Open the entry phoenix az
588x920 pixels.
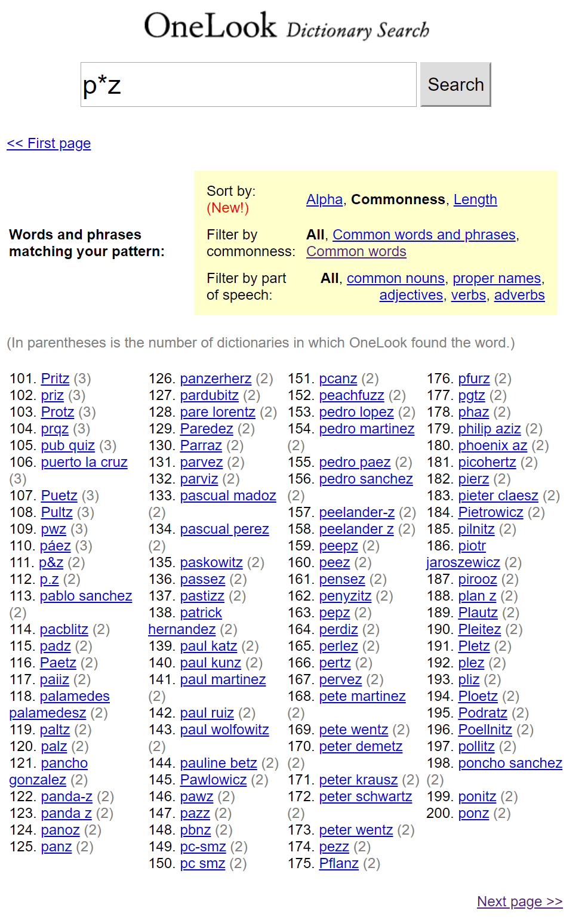click(493, 445)
